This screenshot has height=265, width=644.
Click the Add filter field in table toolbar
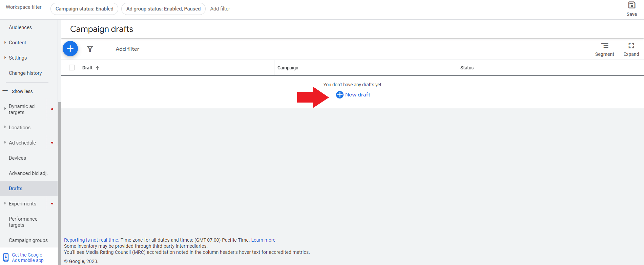click(127, 49)
